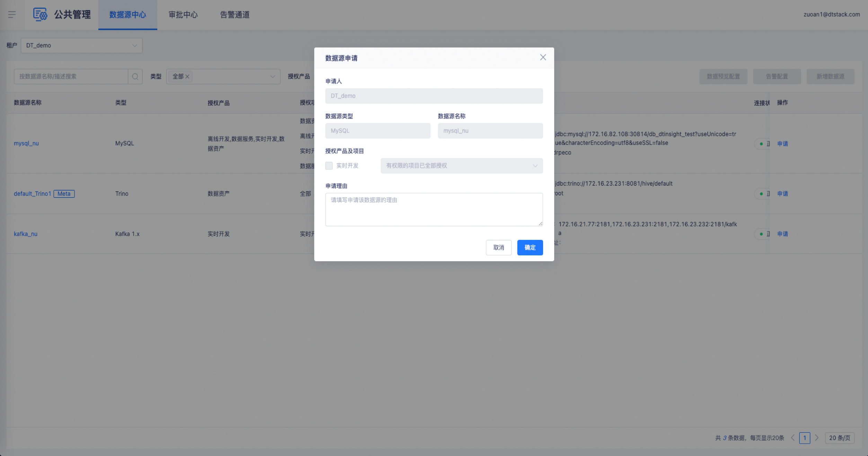Click the data source name search field
Viewport: 868px width, 456px height.
[x=71, y=77]
